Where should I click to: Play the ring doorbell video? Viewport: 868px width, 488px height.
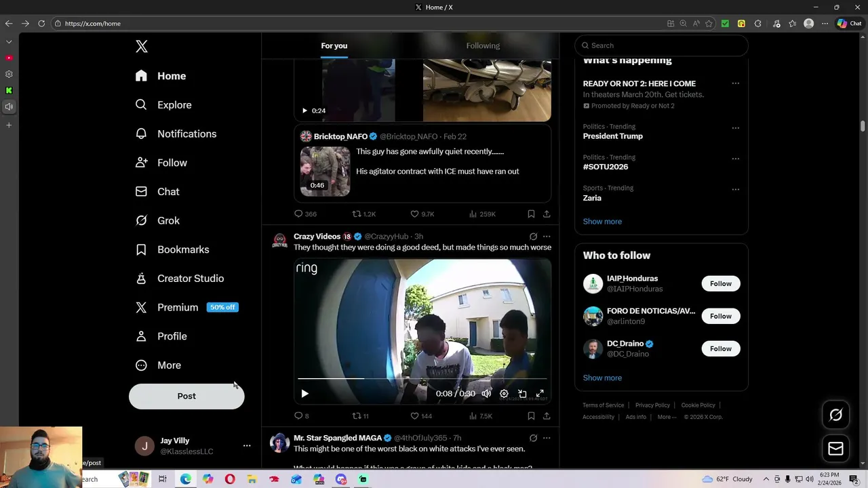pos(304,394)
